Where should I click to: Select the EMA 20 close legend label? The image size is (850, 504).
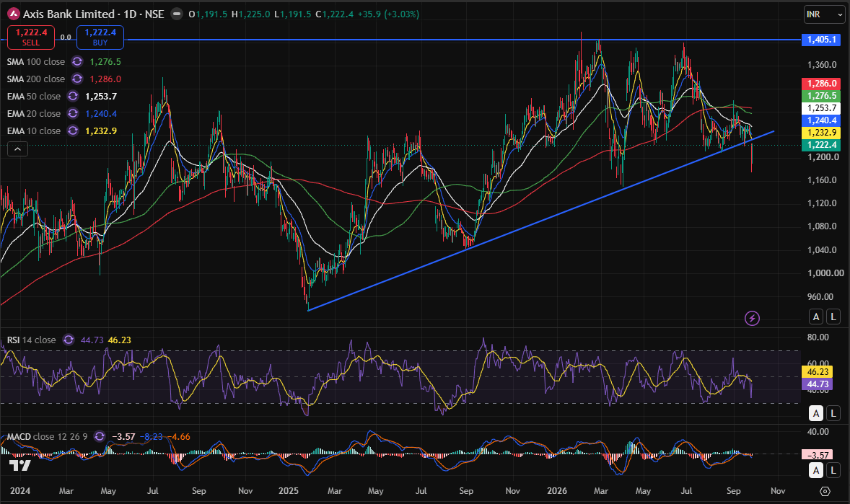pos(34,114)
